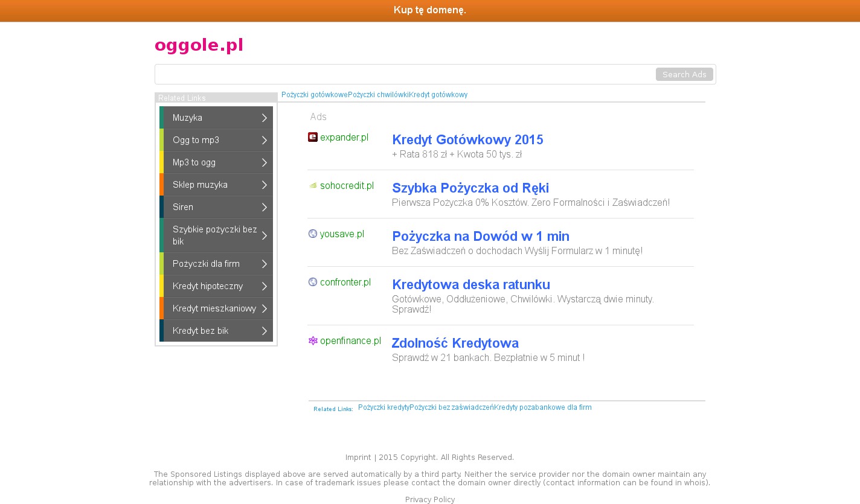
Task: Click the arrow chevron on Muzyka row
Action: click(264, 118)
